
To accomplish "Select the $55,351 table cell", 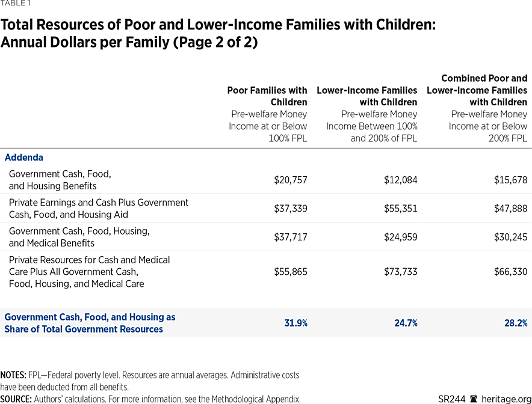I will (401, 209).
